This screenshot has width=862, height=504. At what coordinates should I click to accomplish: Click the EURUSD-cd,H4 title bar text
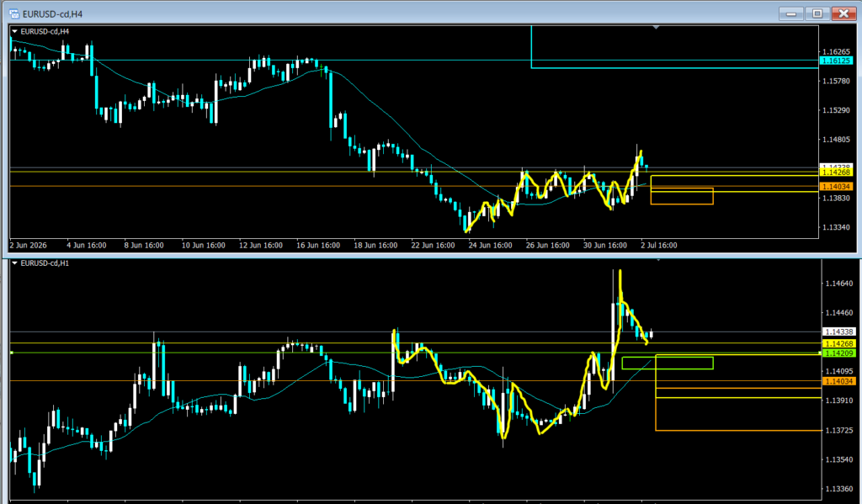(53, 13)
